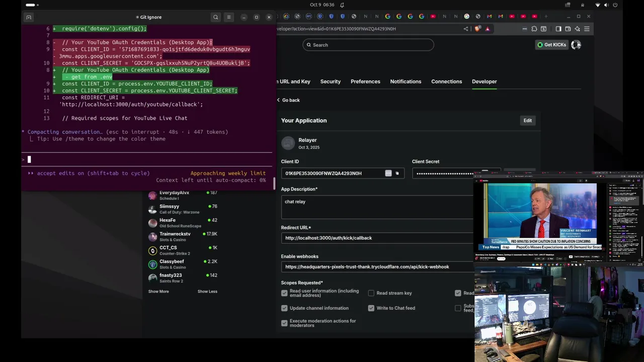Screen dimensions: 644x362
Task: Click the Trainwreckstv channel avatar
Action: pos(152,237)
